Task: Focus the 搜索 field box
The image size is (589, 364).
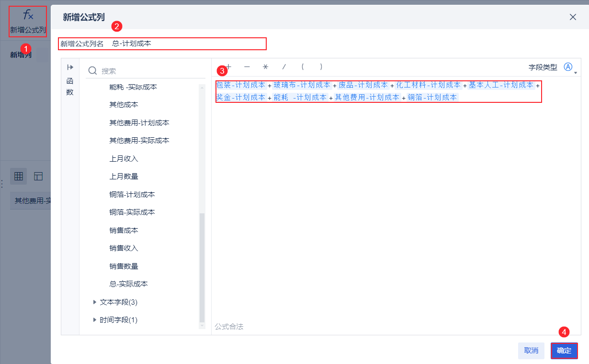Action: (x=146, y=71)
